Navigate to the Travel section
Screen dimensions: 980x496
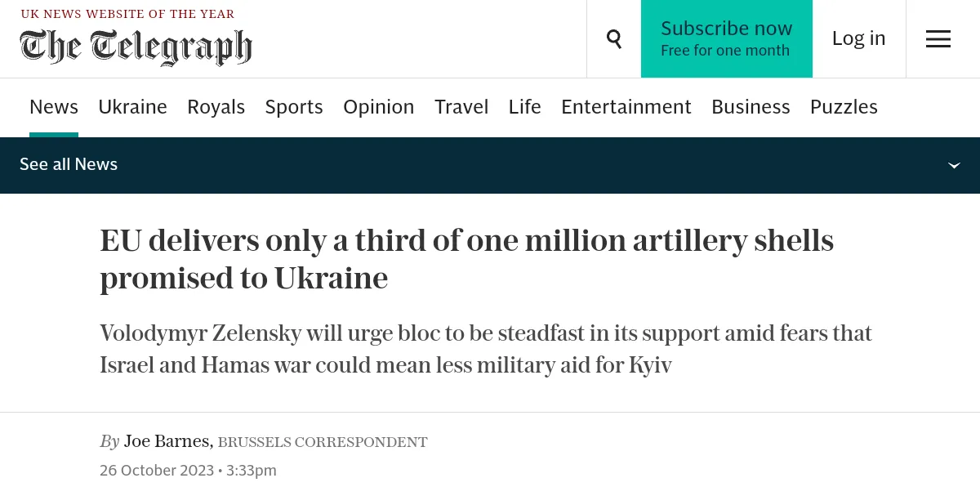(461, 107)
